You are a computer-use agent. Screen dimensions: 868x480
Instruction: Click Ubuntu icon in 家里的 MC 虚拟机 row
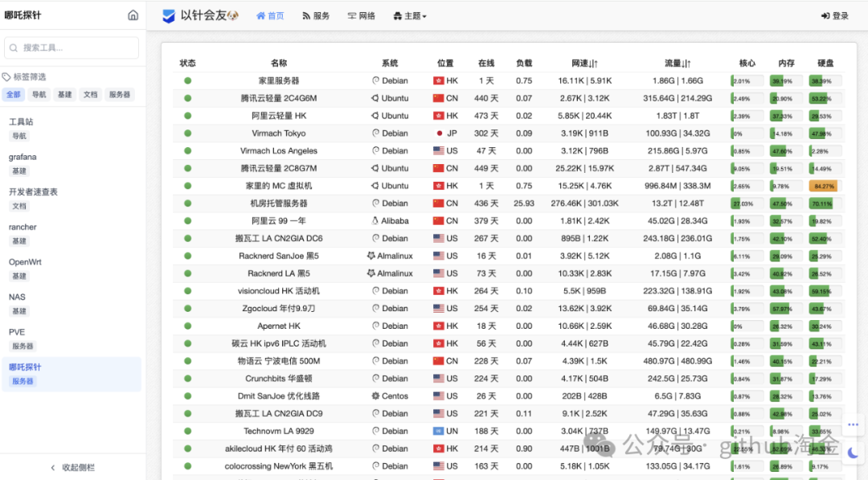pyautogui.click(x=375, y=186)
